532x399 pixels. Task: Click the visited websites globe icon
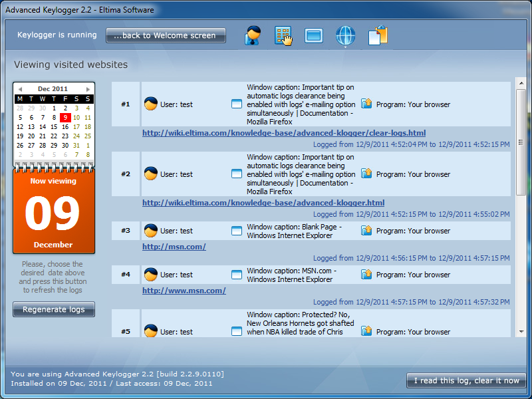click(345, 35)
